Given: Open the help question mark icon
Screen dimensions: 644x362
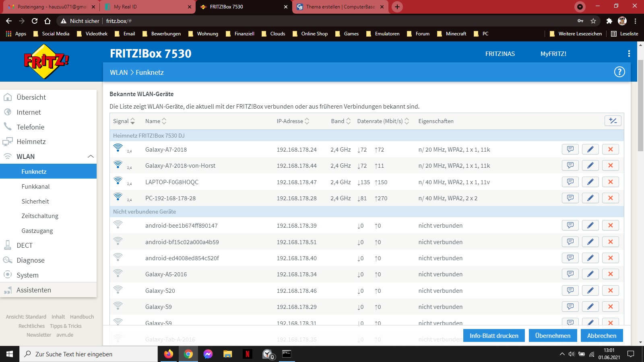Looking at the screenshot, I should click(619, 72).
